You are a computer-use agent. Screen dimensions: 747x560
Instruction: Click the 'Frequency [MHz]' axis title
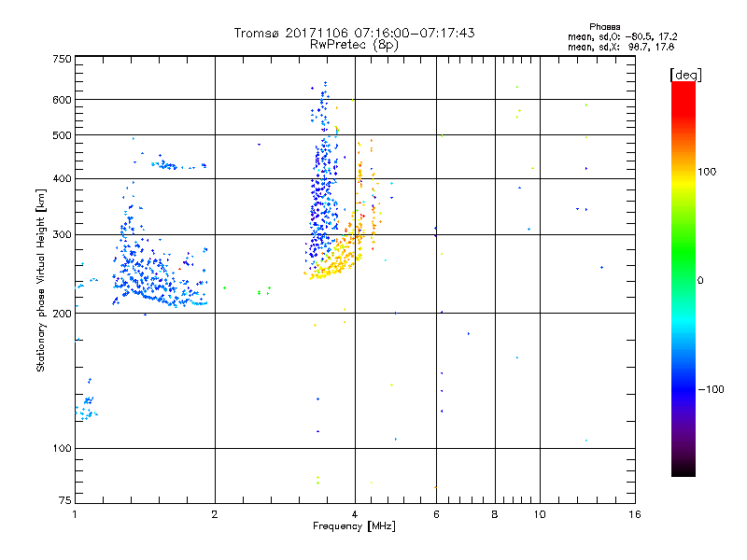tap(354, 526)
